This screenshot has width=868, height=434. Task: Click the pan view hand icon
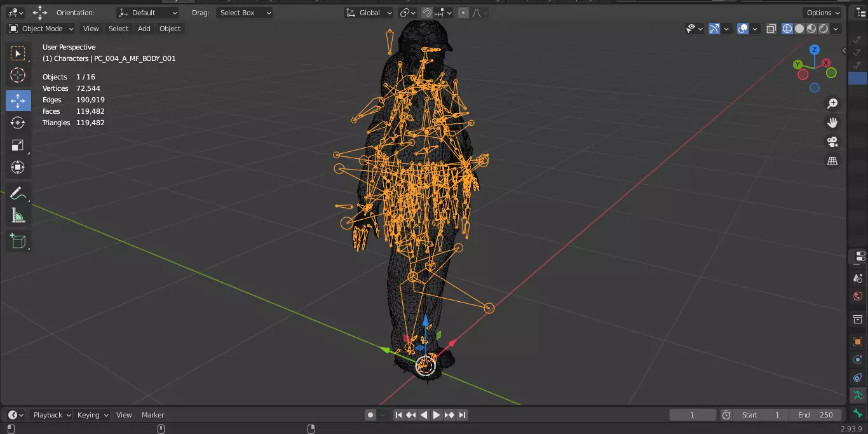(x=832, y=123)
